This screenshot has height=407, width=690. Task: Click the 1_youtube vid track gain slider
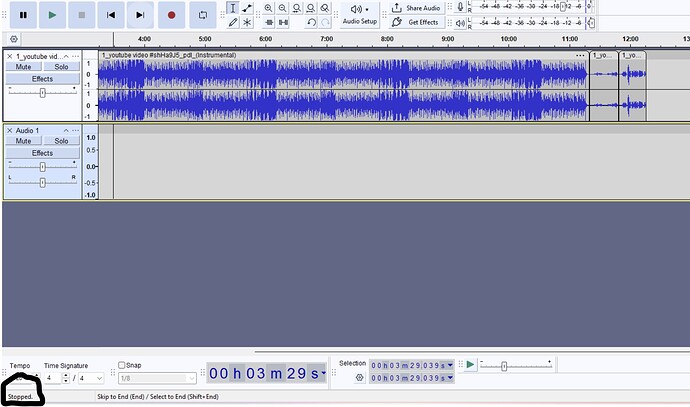click(42, 92)
